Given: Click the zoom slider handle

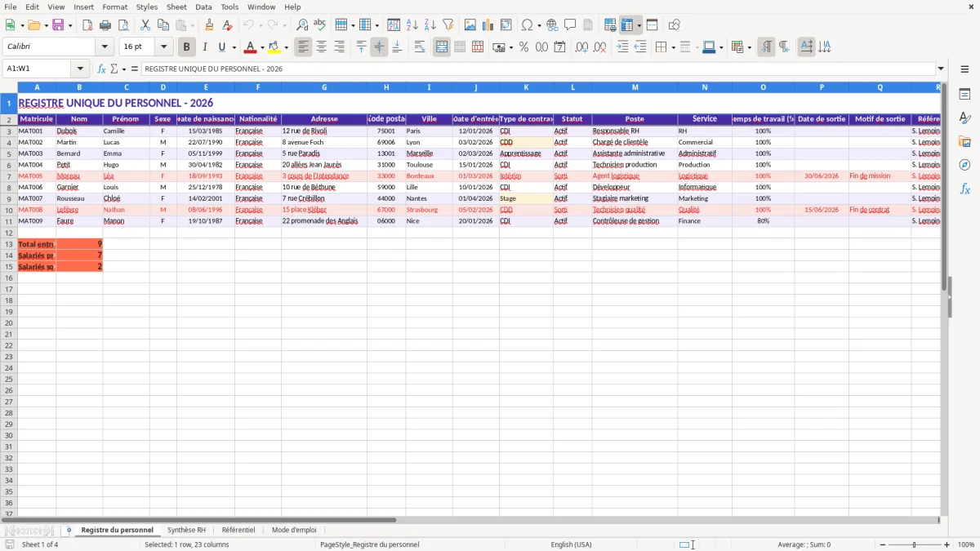Looking at the screenshot, I should coord(915,544).
